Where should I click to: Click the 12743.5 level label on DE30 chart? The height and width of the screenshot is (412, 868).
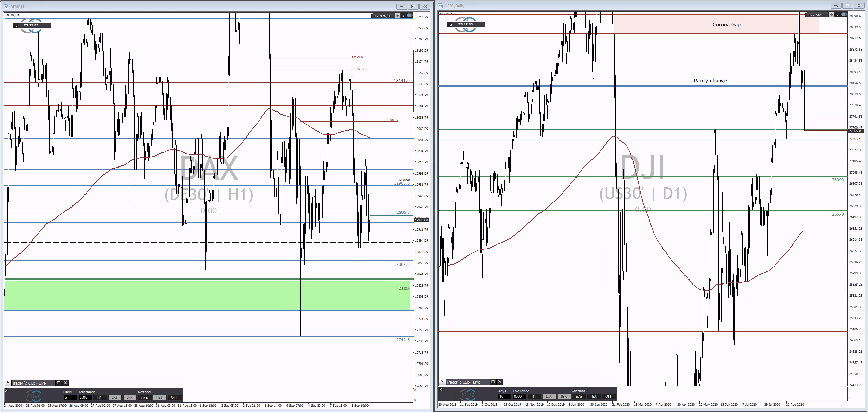point(402,340)
